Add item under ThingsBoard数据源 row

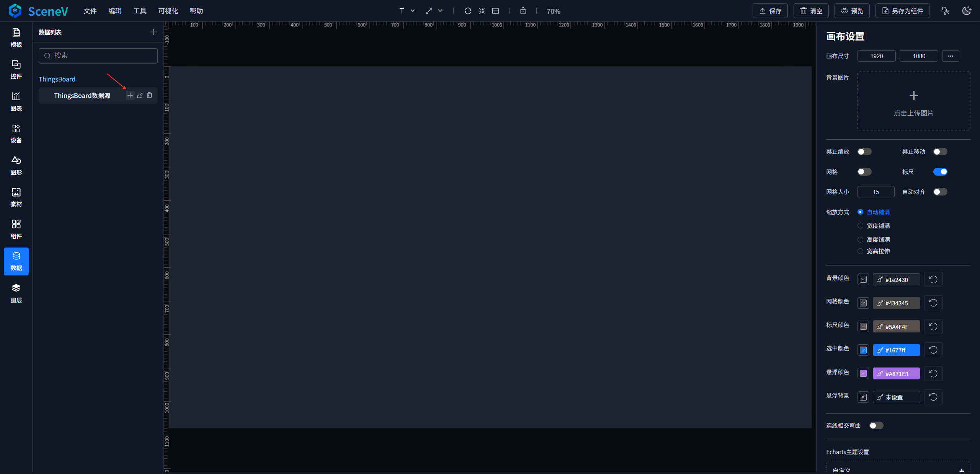click(130, 95)
